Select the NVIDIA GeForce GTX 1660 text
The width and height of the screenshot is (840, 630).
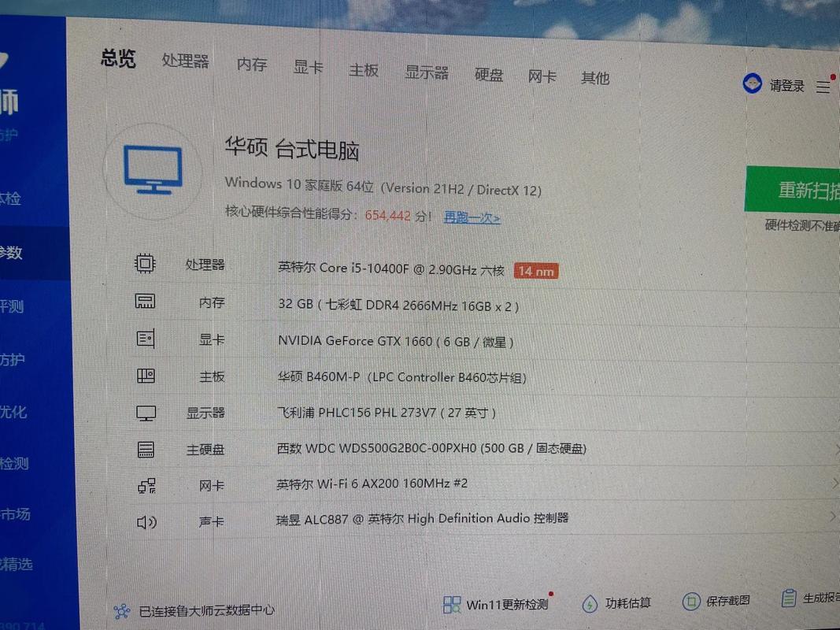coord(396,341)
